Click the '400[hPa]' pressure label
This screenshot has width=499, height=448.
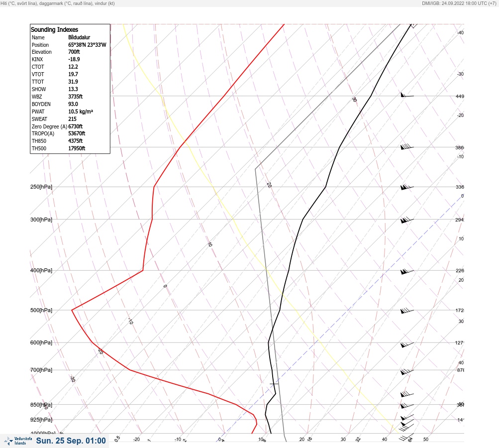[41, 270]
